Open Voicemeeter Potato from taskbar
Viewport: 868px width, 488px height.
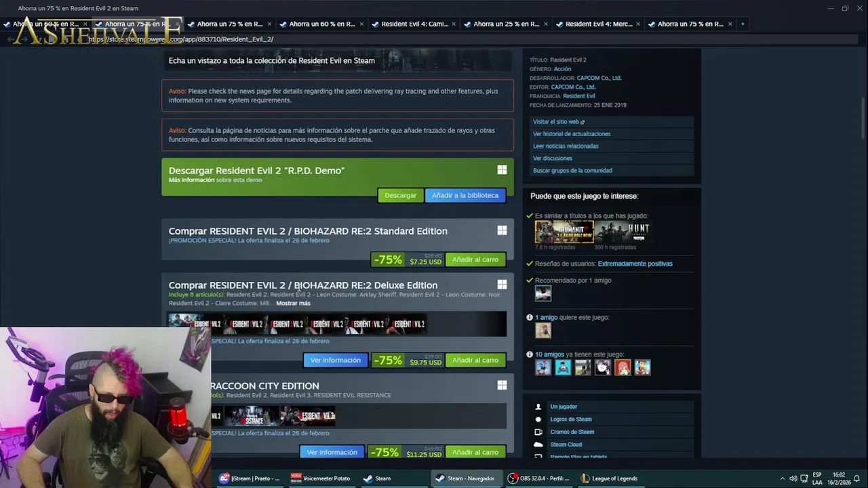click(321, 479)
